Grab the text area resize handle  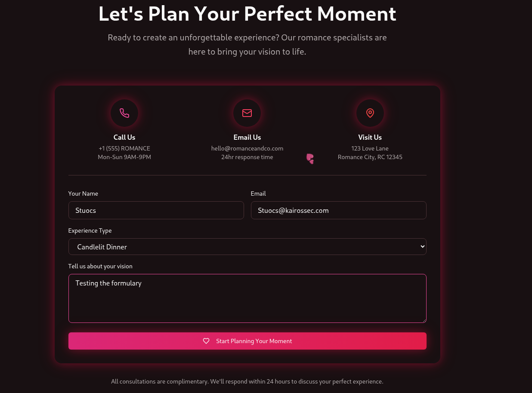424,320
